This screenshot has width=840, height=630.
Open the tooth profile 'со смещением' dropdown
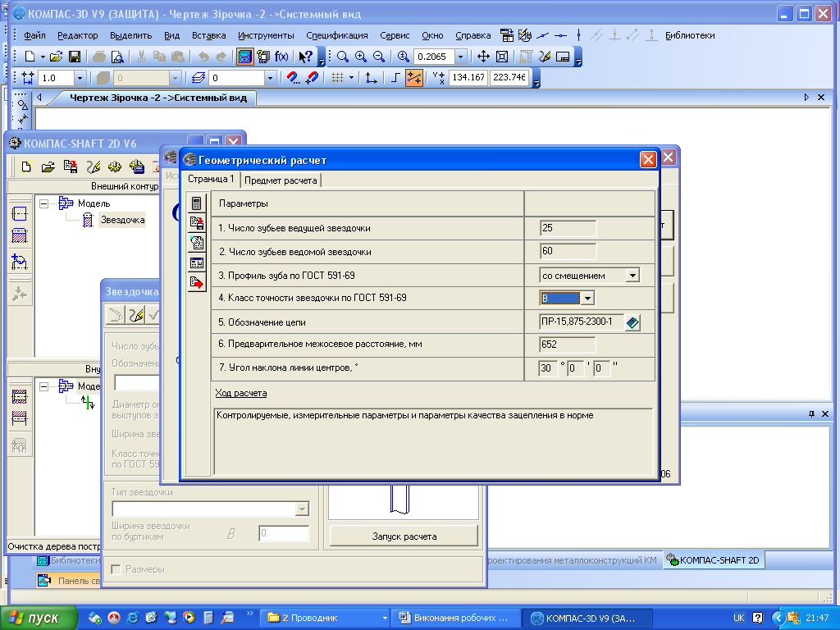click(632, 276)
